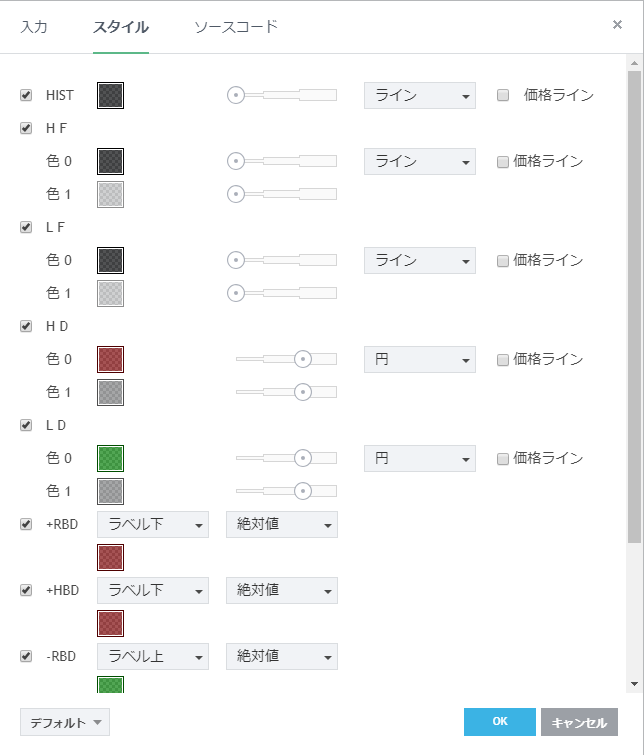The image size is (644, 755).
Task: Expand the H D 円 style dropdown
Action: pyautogui.click(x=420, y=359)
